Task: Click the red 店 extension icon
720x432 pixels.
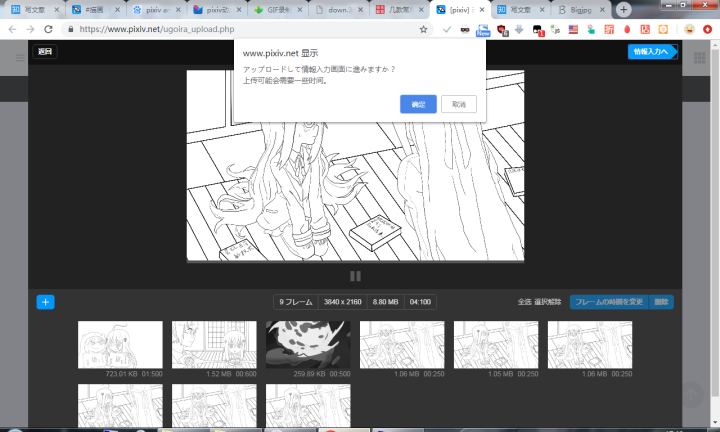Action: coord(645,29)
